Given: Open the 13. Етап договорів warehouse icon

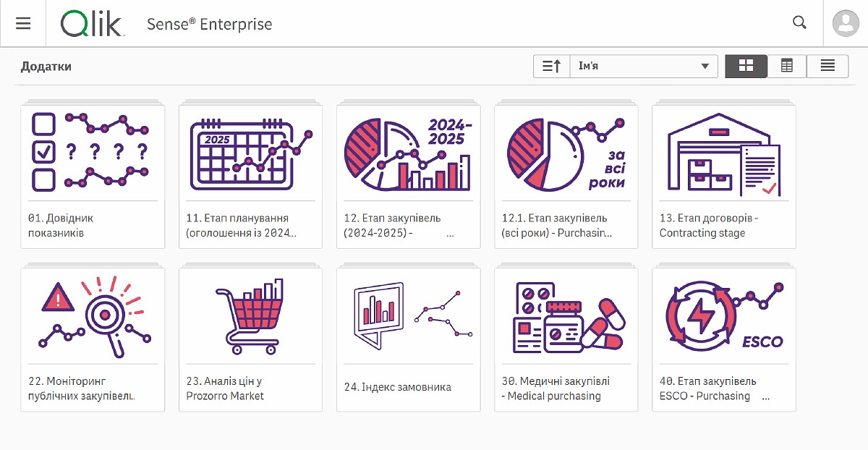Looking at the screenshot, I should click(x=723, y=153).
